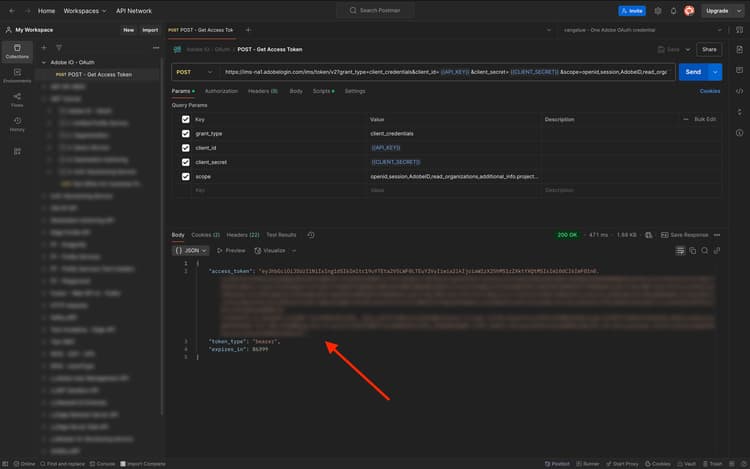Collapse the Adobe IO - OAuth collection
Viewport: 750px width, 469px height.
coord(44,62)
